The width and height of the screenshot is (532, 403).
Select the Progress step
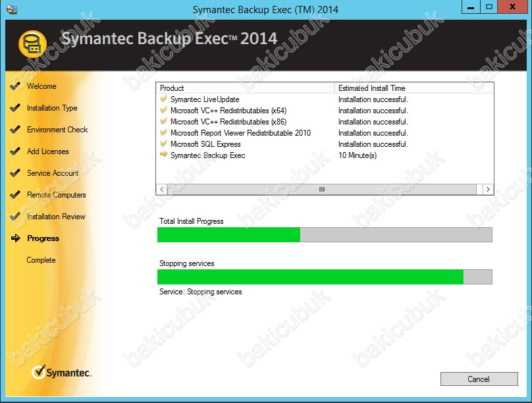pyautogui.click(x=43, y=238)
